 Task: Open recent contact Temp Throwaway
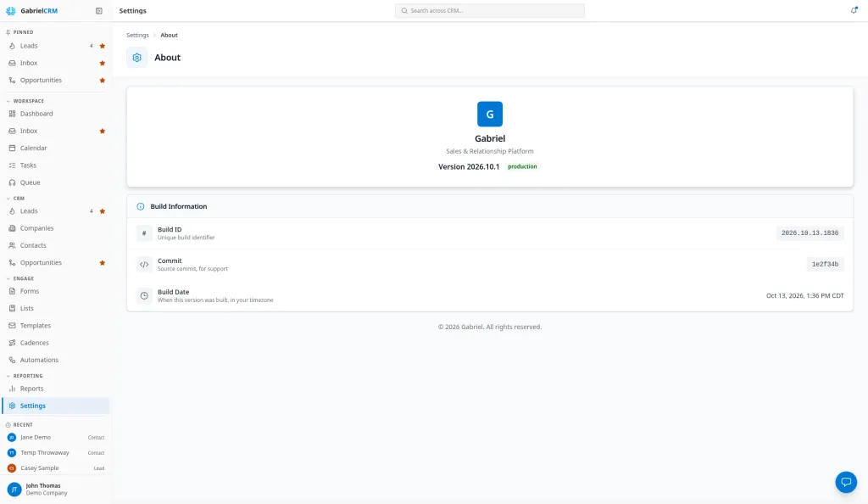click(x=55, y=453)
